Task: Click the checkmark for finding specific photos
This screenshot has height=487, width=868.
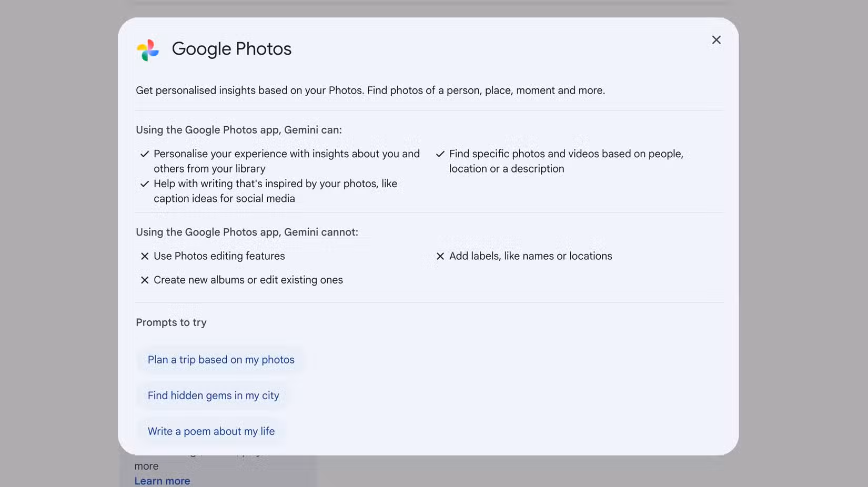Action: (440, 154)
